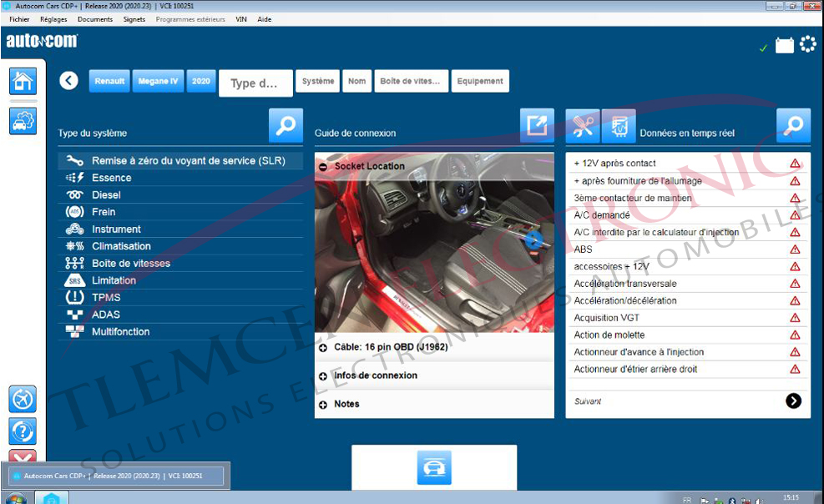
Task: Open the Signets menu
Action: click(134, 19)
